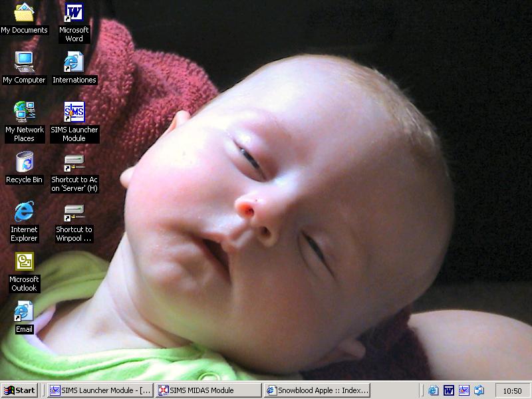Launch SIMS from the quick launch bar
Image resolution: width=532 pixels, height=399 pixels.
[464, 390]
